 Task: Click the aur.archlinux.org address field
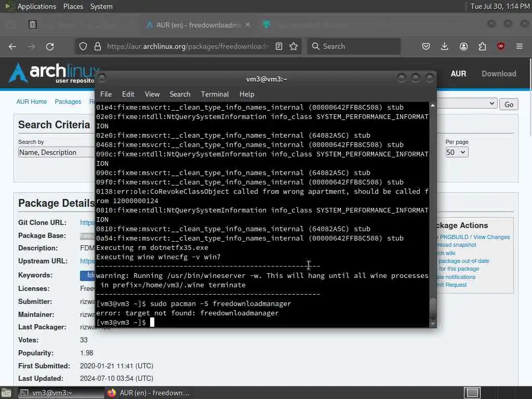[188, 46]
